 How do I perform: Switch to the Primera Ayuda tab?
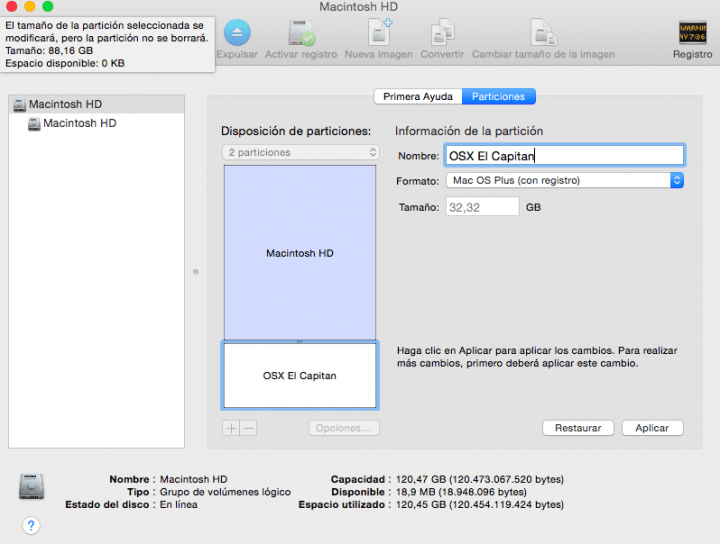418,96
